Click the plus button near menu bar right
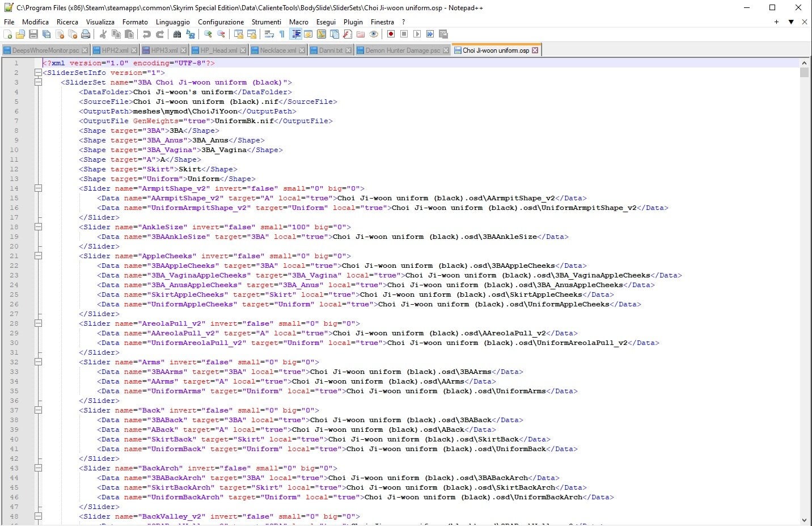This screenshot has width=812, height=526. [776, 22]
